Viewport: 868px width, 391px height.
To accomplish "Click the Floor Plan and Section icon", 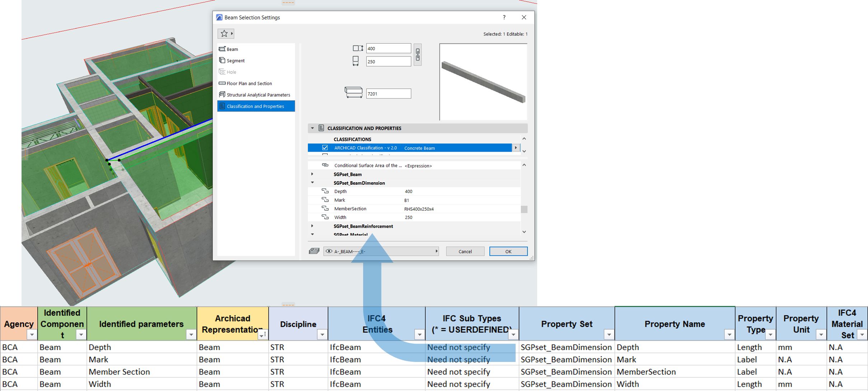I will (222, 84).
